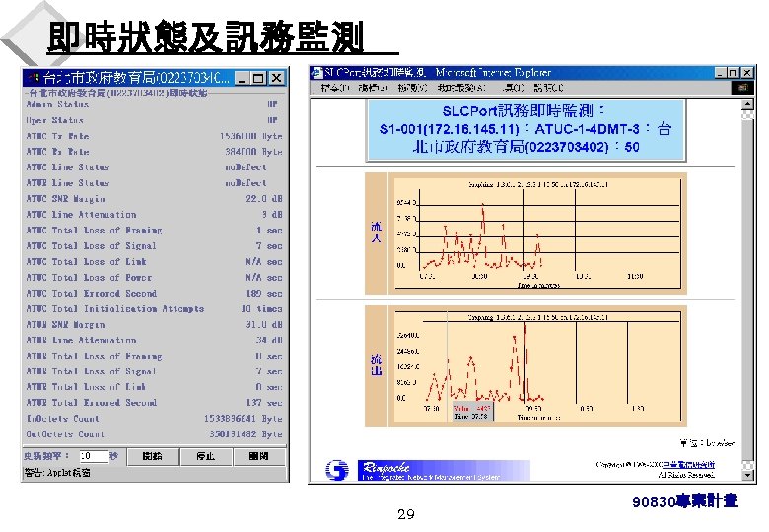
Task: Open the 編輯 menu in Internet Explorer
Action: [x=374, y=88]
